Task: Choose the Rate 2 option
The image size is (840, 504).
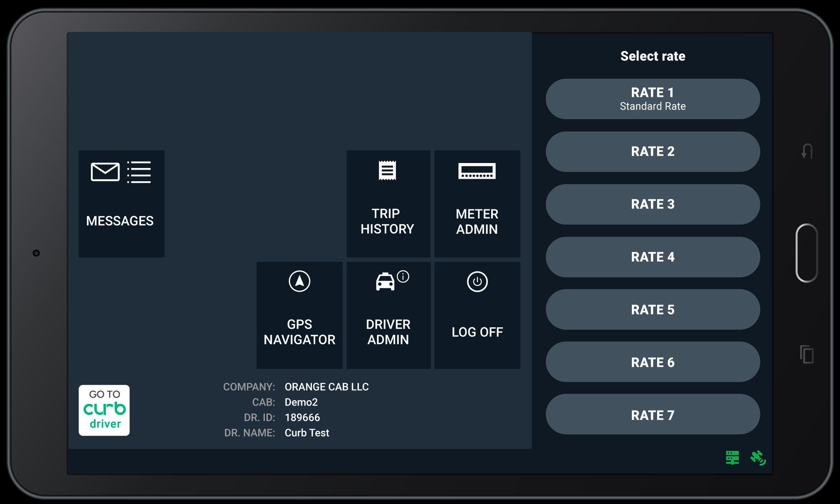Action: [x=653, y=151]
